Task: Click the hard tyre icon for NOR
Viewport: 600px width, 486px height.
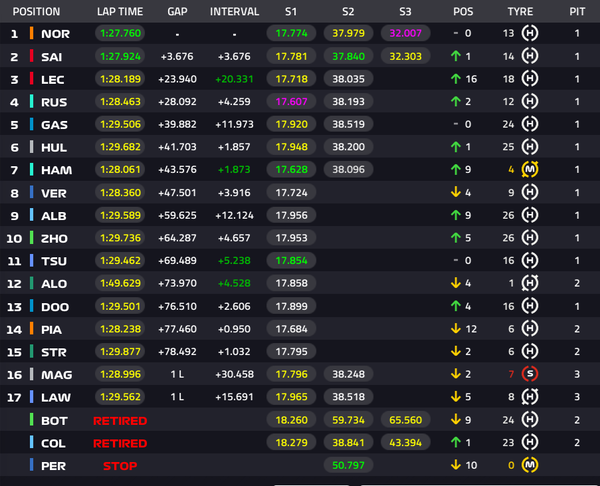Action: pyautogui.click(x=530, y=33)
